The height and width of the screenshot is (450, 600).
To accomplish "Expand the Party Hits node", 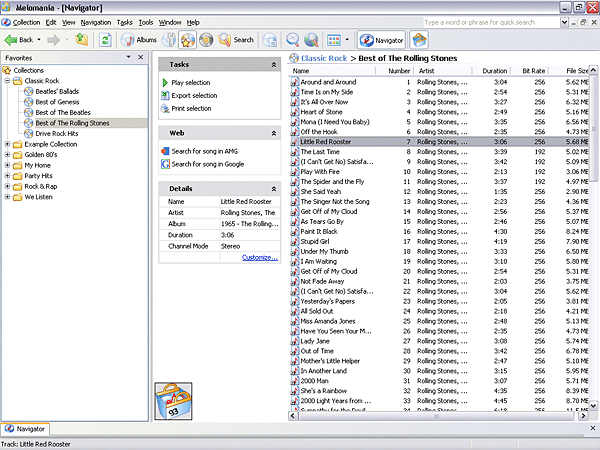I will pos(7,176).
